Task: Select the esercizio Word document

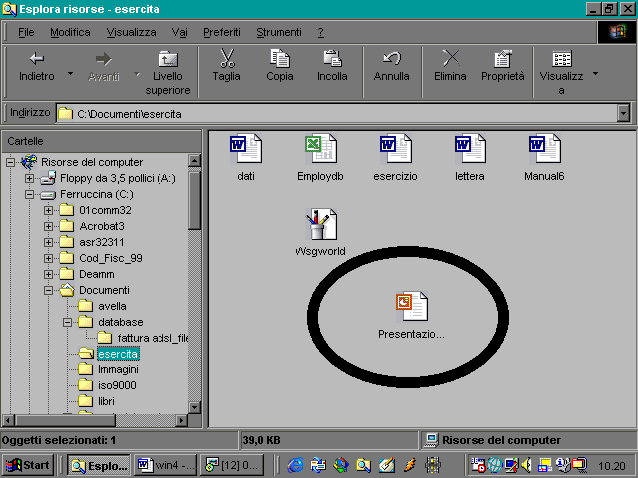Action: (x=395, y=158)
